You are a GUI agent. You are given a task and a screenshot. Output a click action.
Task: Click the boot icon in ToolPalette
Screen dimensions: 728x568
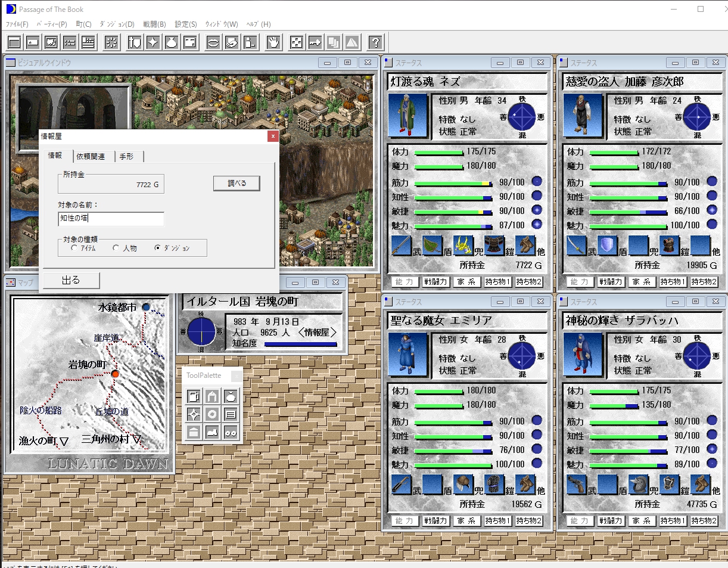click(212, 432)
